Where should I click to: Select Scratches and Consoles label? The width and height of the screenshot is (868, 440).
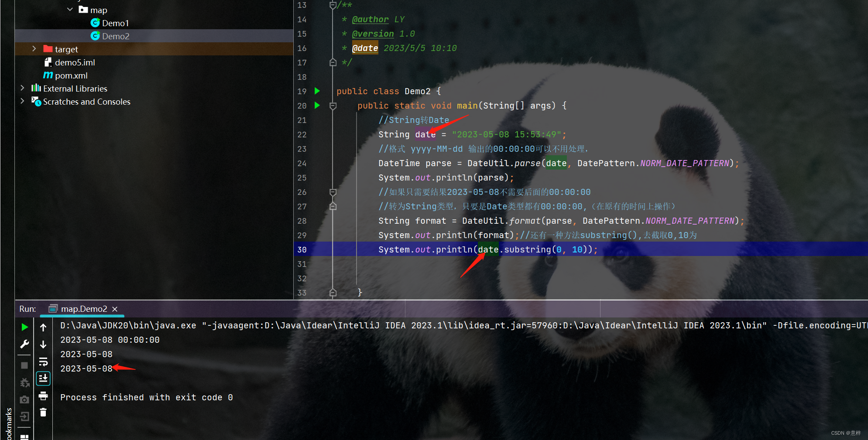pos(86,102)
